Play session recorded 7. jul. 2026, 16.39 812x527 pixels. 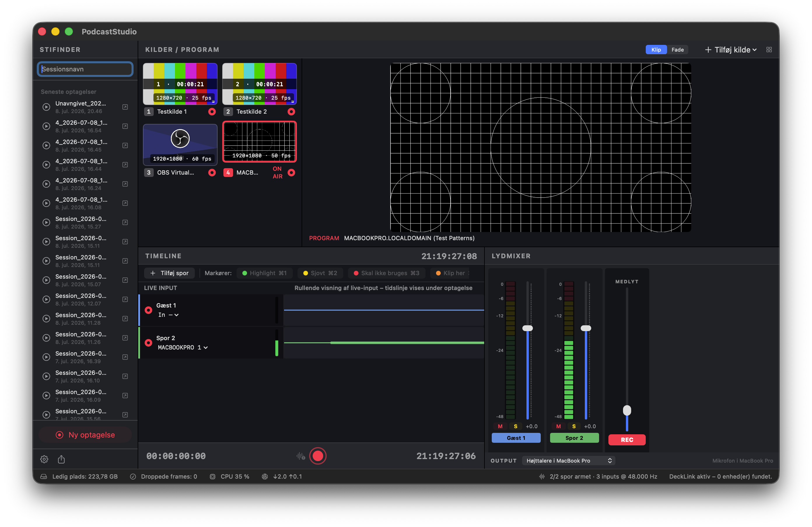click(46, 357)
